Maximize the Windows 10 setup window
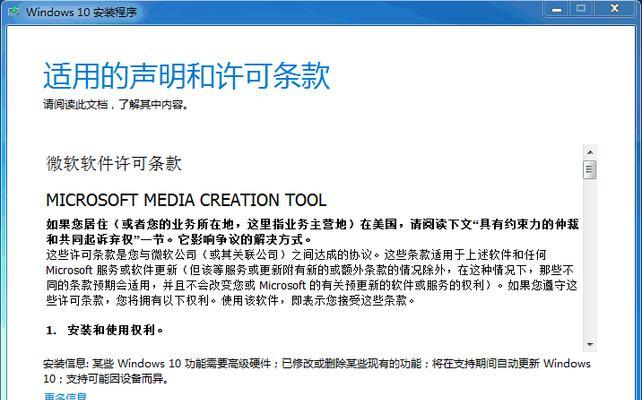This screenshot has width=642, height=400. pyautogui.click(x=581, y=9)
